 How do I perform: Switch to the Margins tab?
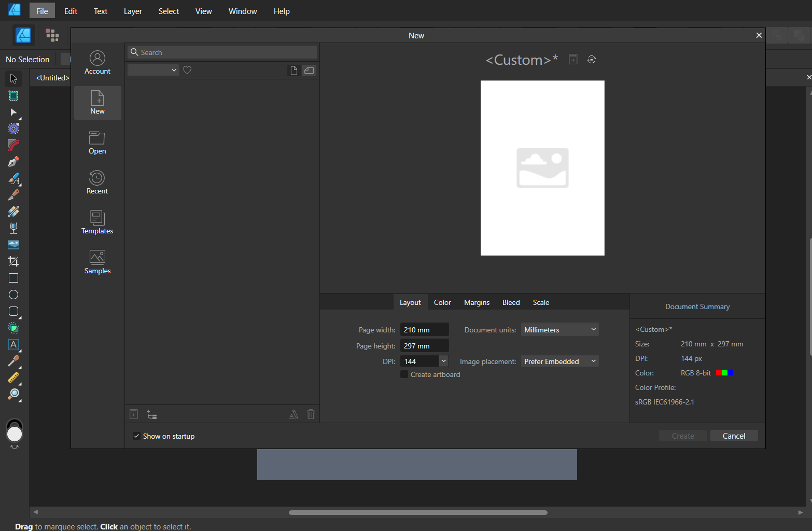point(477,302)
